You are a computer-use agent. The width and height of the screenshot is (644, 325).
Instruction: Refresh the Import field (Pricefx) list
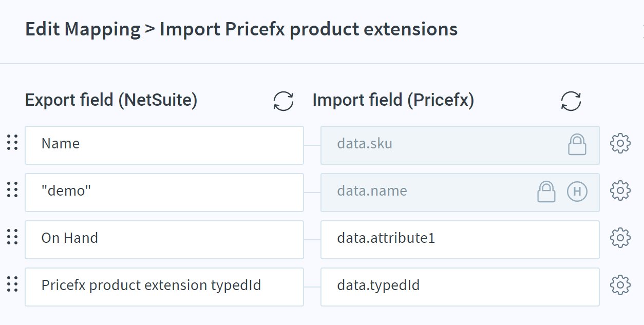click(x=571, y=101)
